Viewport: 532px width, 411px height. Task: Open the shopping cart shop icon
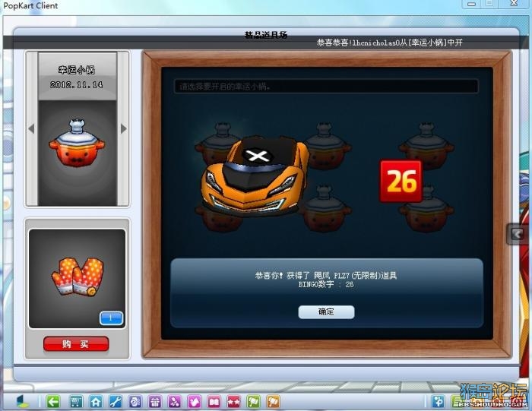pos(76,402)
